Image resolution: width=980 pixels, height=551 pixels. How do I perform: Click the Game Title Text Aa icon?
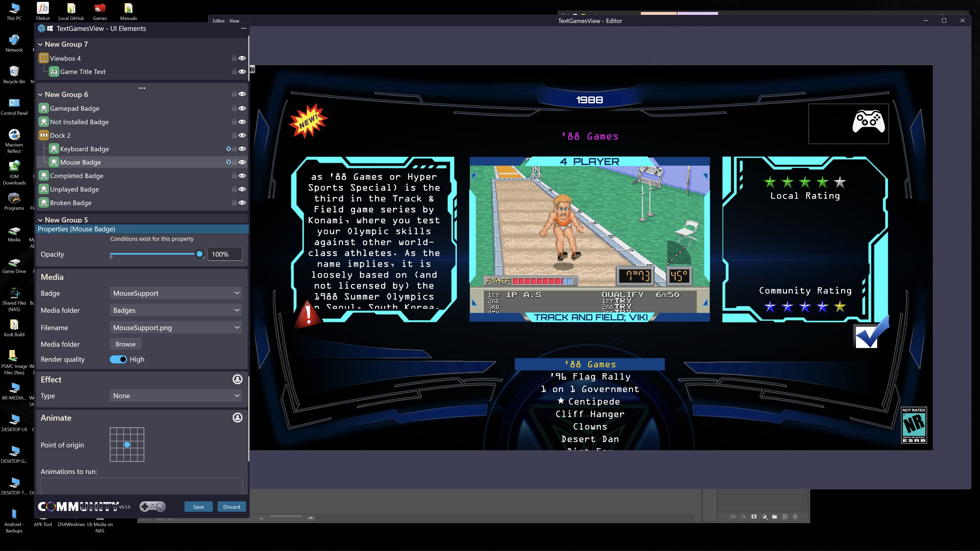(x=54, y=71)
